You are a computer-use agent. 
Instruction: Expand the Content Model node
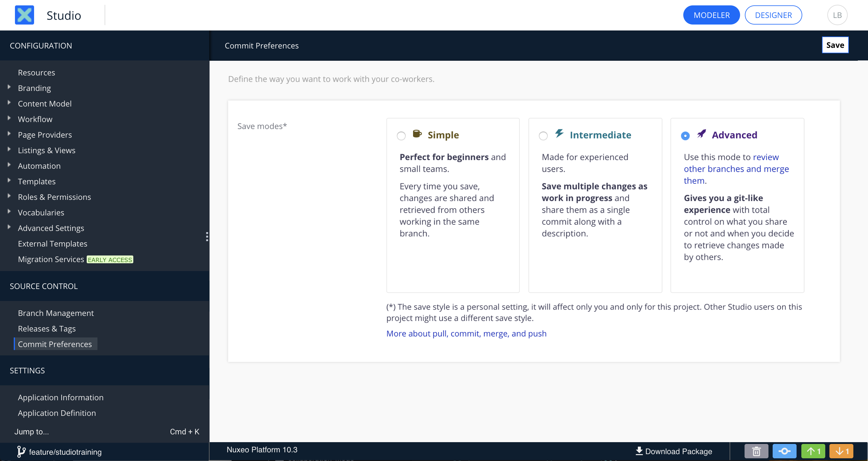(9, 103)
